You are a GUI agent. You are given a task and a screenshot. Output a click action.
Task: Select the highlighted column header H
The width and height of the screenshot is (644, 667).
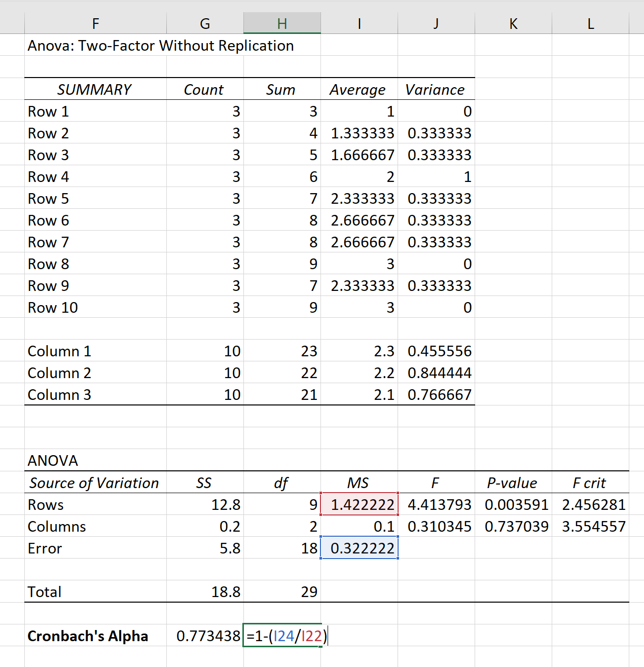click(282, 23)
